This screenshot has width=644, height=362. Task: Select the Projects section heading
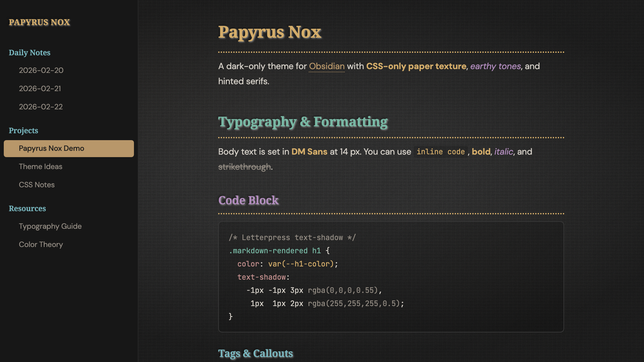pos(24,130)
